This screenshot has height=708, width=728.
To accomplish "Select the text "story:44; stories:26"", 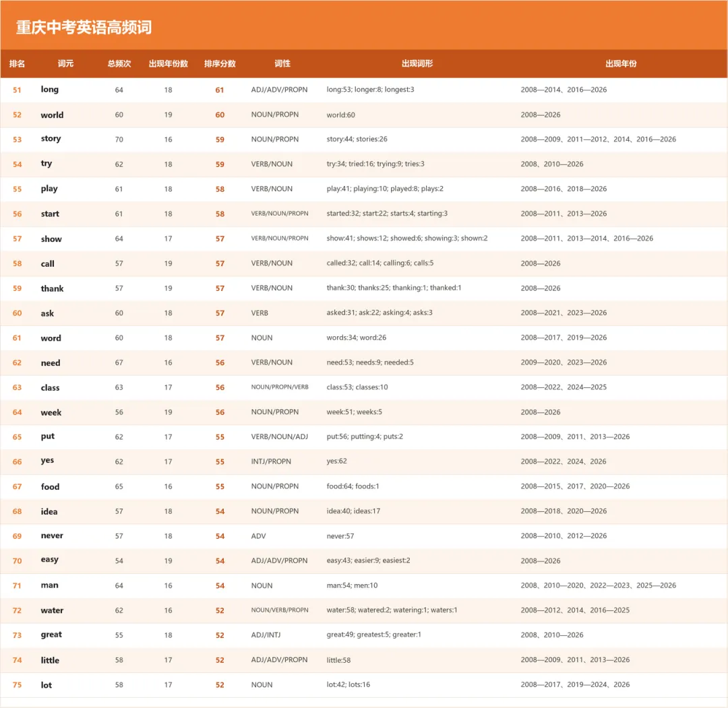I will [357, 139].
